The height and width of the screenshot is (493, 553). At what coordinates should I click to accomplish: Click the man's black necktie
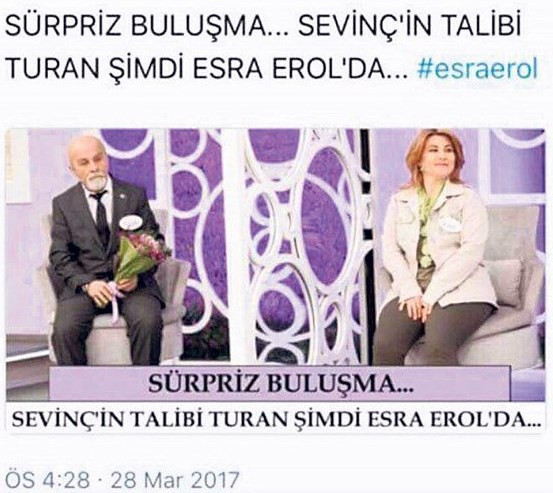coord(101,218)
